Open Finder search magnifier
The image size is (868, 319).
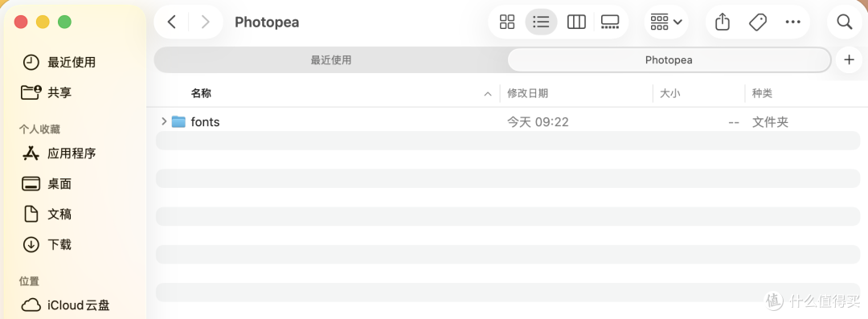tap(844, 22)
